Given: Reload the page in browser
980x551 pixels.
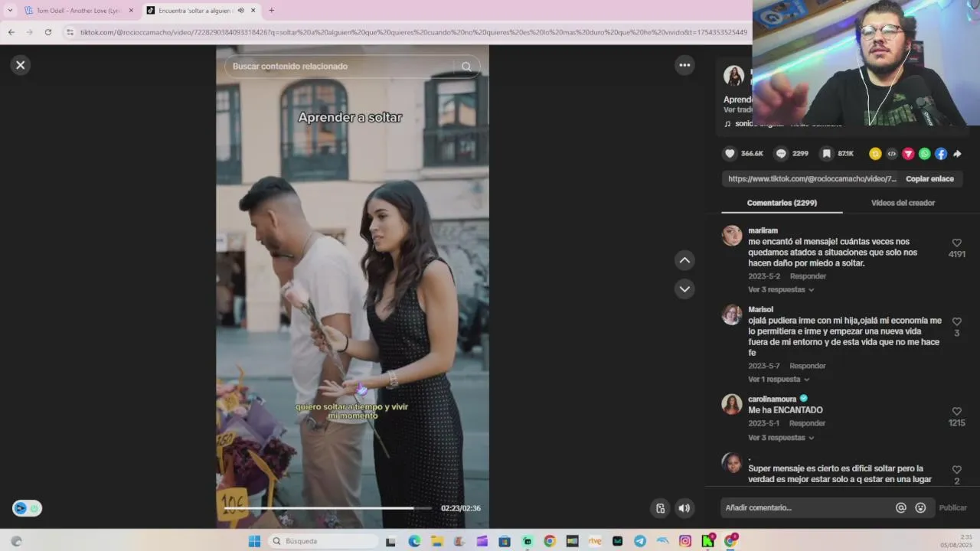Looking at the screenshot, I should click(x=48, y=32).
